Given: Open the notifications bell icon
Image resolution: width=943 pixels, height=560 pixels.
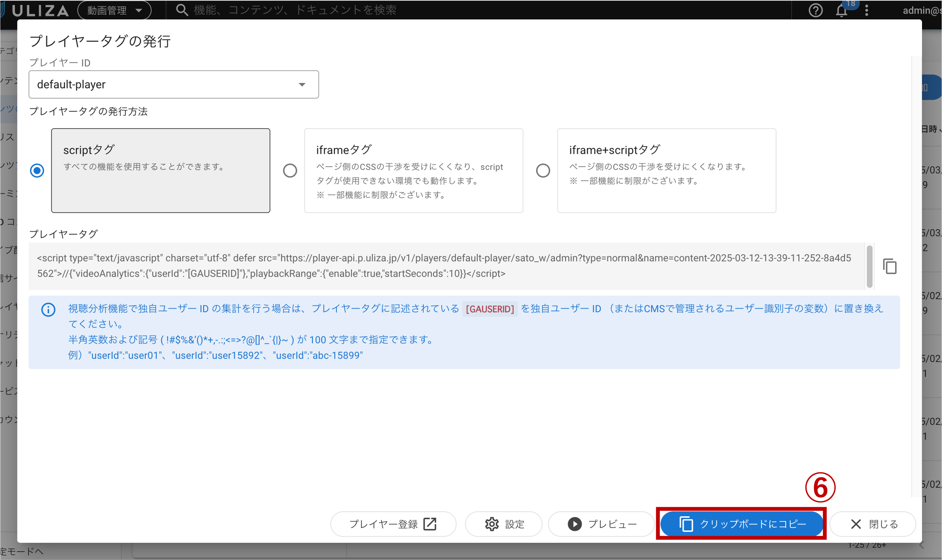Looking at the screenshot, I should [842, 10].
